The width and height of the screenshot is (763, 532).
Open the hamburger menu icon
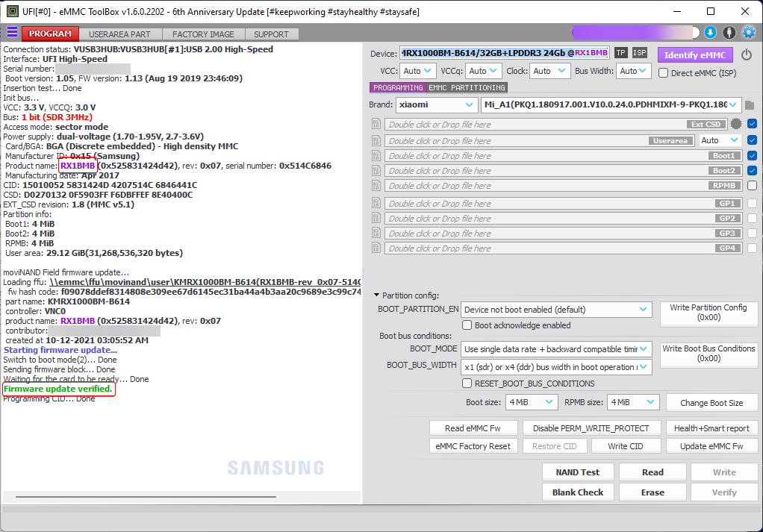(12, 33)
